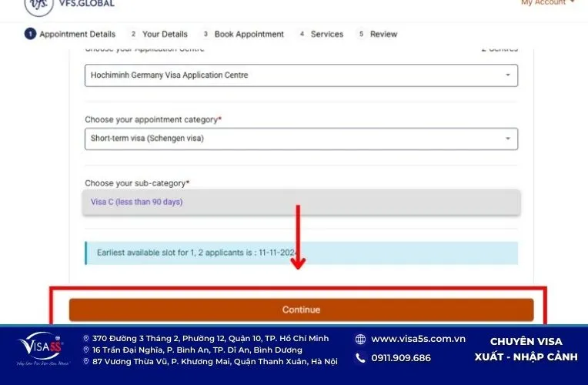588x385 pixels.
Task: Click step 1 number circle icon
Action: click(x=30, y=34)
